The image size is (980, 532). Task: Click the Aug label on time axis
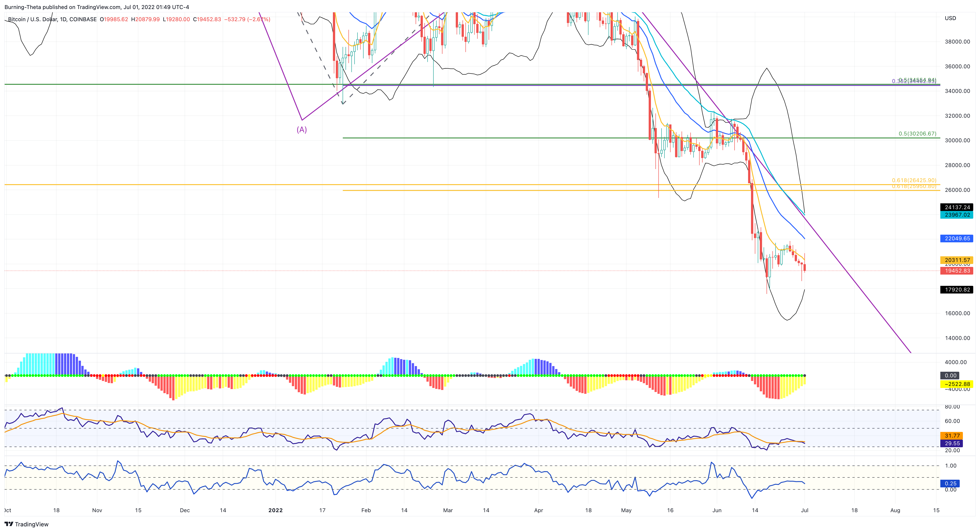pos(895,510)
